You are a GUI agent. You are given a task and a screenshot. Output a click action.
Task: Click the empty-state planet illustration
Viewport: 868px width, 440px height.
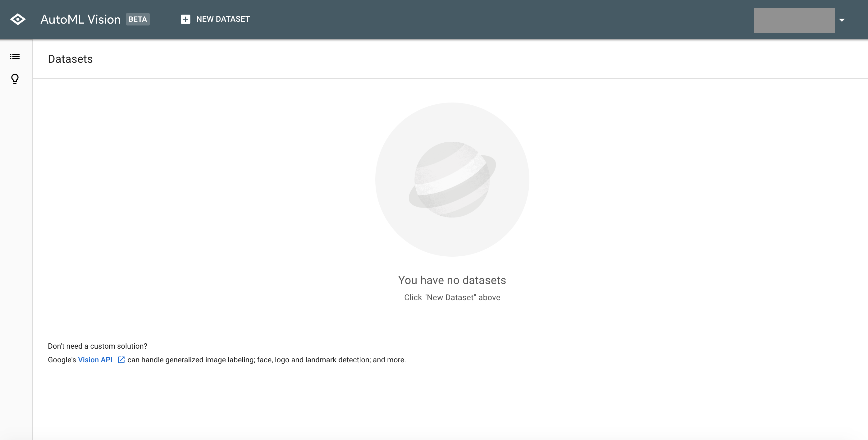point(452,180)
